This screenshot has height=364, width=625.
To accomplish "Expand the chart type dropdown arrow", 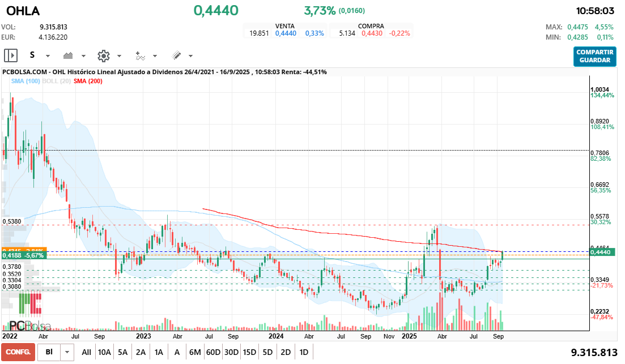I will [83, 55].
